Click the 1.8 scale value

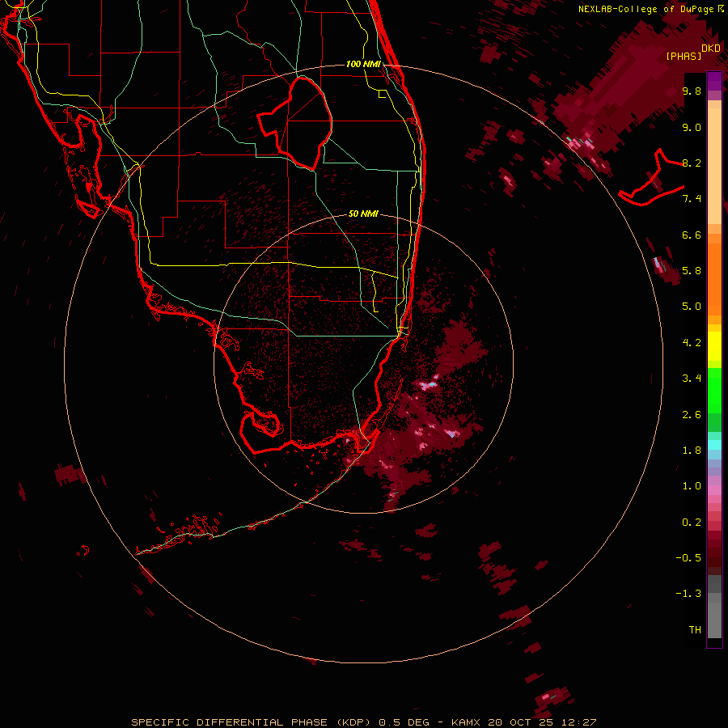pyautogui.click(x=692, y=451)
